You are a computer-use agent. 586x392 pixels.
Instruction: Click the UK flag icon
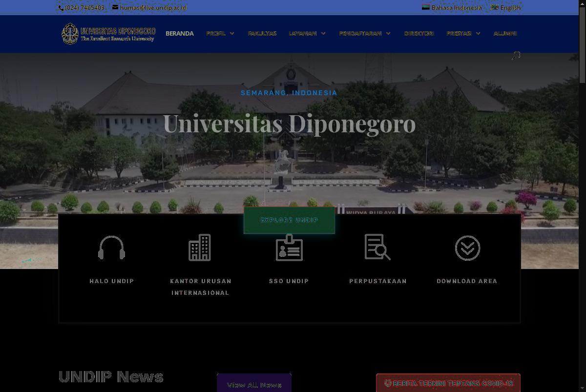495,7
